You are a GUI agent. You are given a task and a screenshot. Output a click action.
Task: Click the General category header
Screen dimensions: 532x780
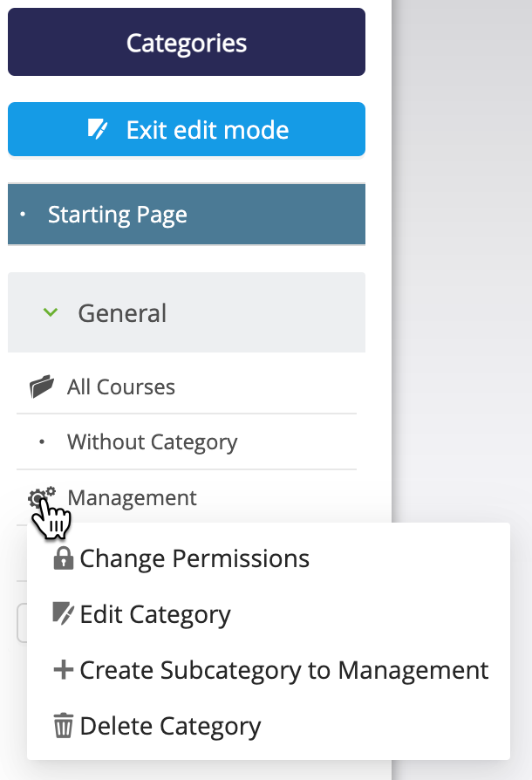point(122,313)
